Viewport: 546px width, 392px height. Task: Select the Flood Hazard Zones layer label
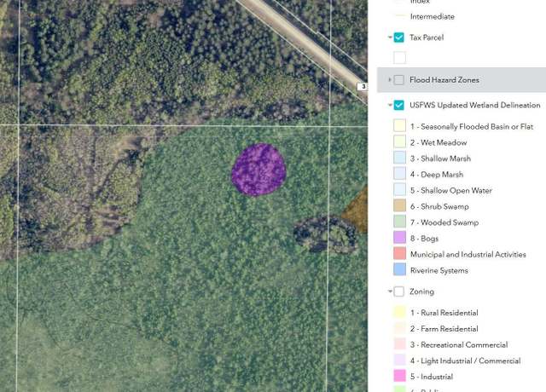pyautogui.click(x=444, y=80)
